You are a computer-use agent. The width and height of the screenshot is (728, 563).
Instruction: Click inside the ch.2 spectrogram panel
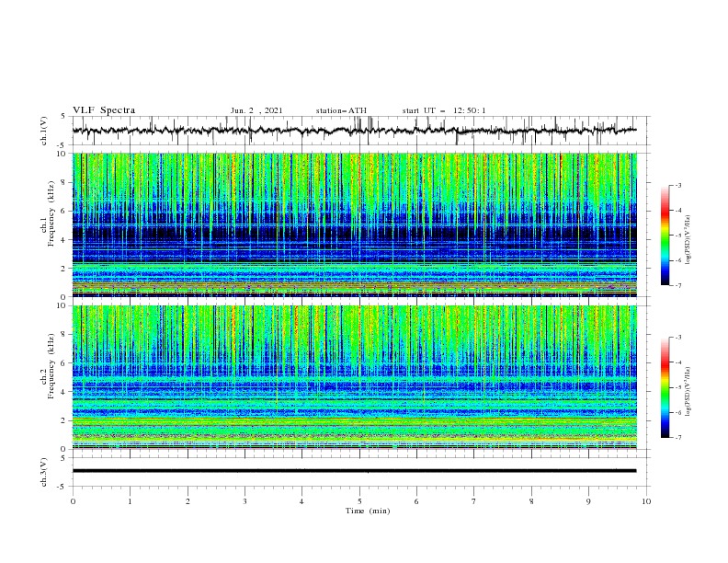pyautogui.click(x=355, y=377)
